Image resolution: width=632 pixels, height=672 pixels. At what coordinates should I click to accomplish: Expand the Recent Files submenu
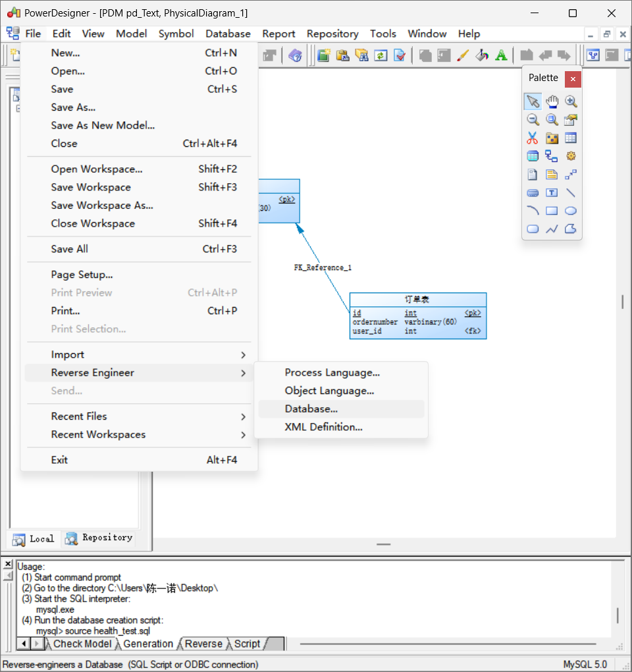click(139, 416)
